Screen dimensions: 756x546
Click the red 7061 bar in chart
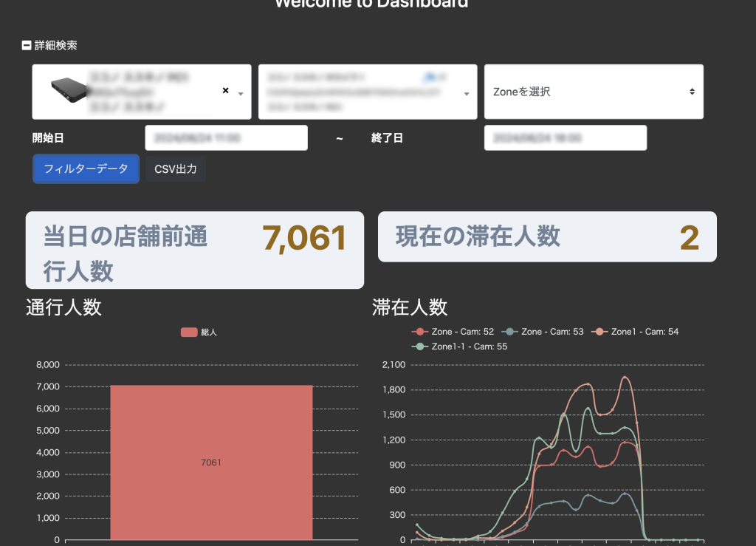pyautogui.click(x=211, y=462)
